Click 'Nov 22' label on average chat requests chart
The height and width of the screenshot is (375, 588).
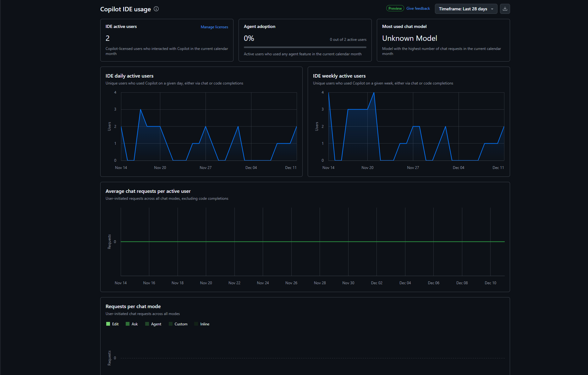click(x=234, y=283)
